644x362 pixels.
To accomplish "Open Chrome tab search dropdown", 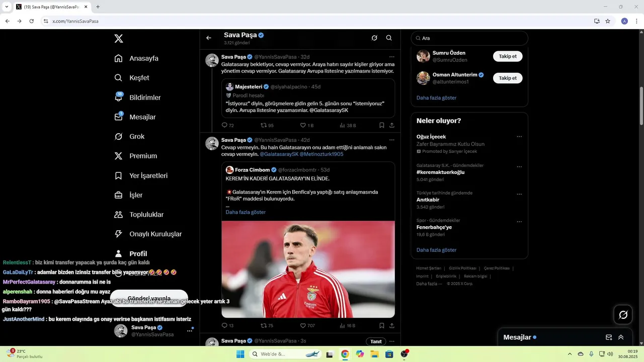I will tap(7, 7).
